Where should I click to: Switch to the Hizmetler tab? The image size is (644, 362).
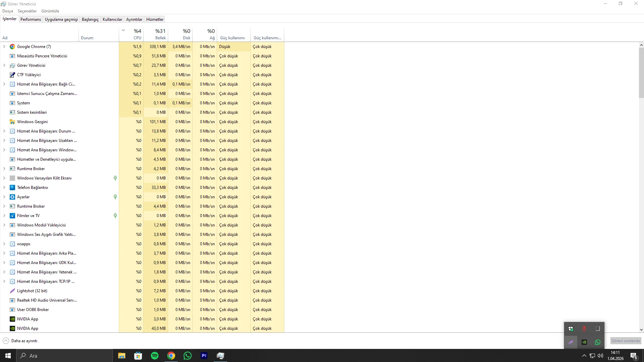(155, 19)
